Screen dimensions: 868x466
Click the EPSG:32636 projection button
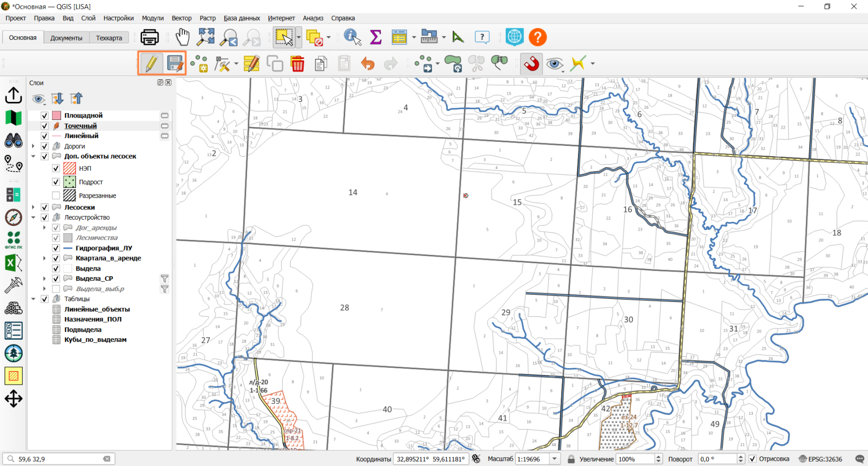click(x=820, y=459)
